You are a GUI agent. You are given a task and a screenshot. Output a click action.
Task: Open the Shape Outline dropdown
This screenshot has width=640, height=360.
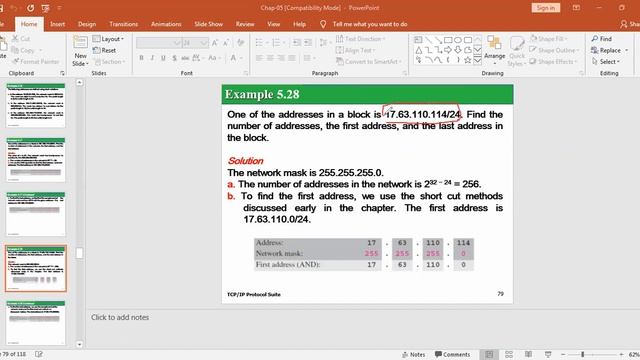554,50
